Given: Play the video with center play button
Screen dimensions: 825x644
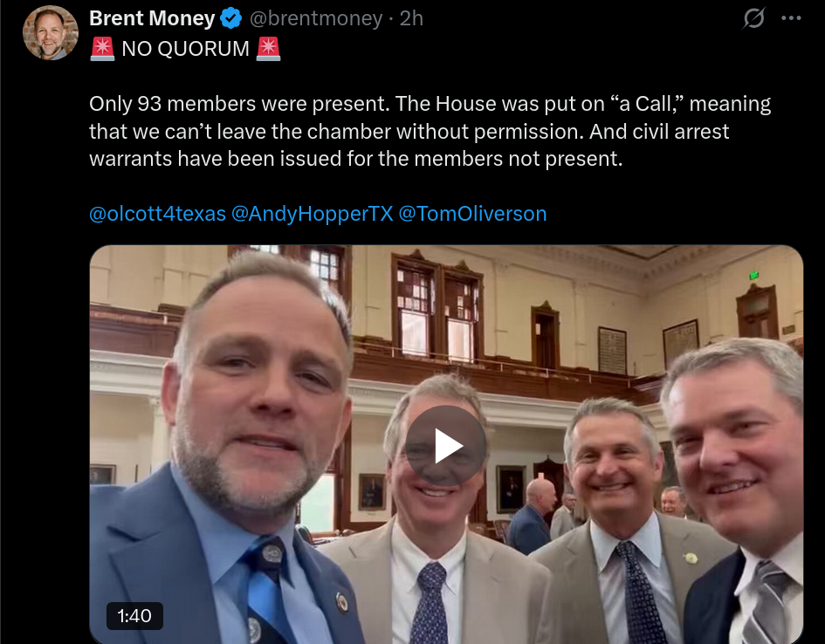Looking at the screenshot, I should (x=445, y=446).
